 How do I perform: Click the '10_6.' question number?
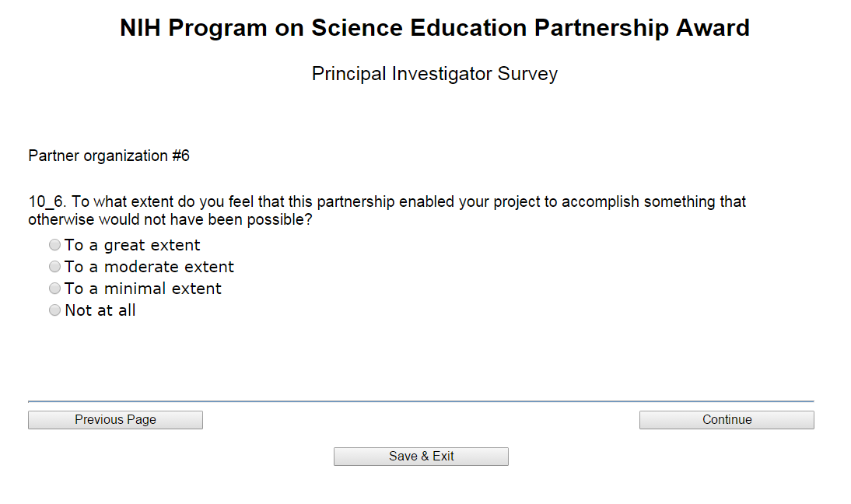47,202
